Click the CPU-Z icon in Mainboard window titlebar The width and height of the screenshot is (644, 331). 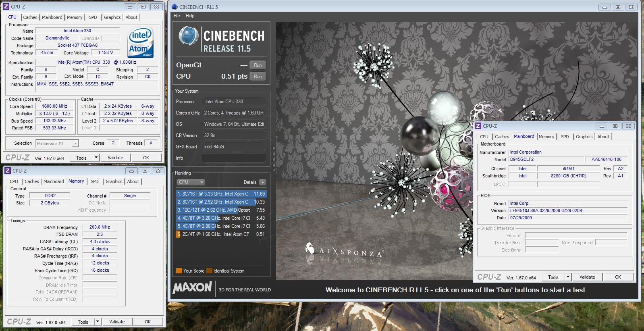pyautogui.click(x=478, y=126)
